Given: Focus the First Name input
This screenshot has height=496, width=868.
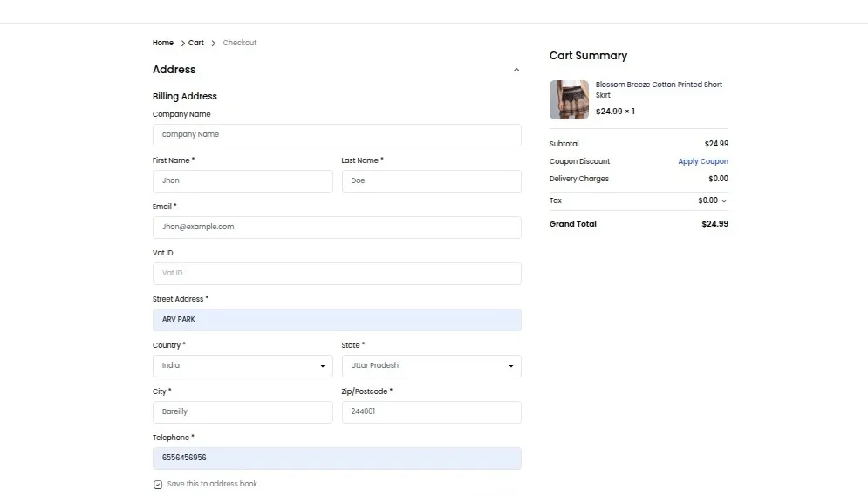Looking at the screenshot, I should point(243,181).
